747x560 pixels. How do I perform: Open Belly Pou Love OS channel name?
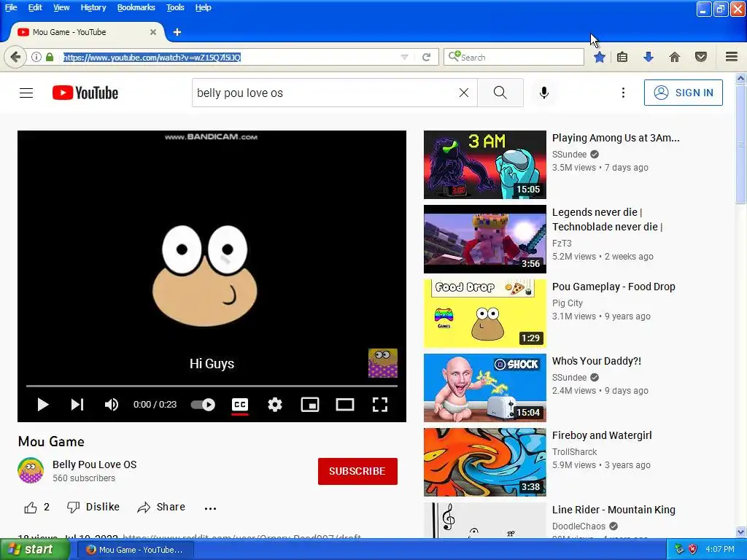click(x=94, y=464)
